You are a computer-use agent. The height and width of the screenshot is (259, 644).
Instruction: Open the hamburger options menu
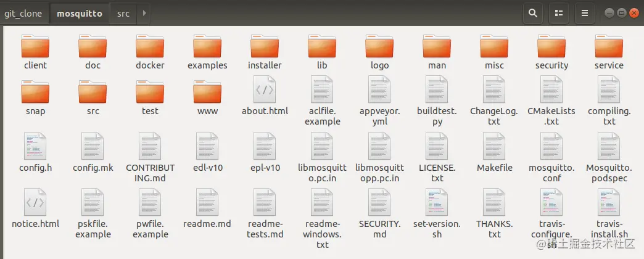(585, 13)
